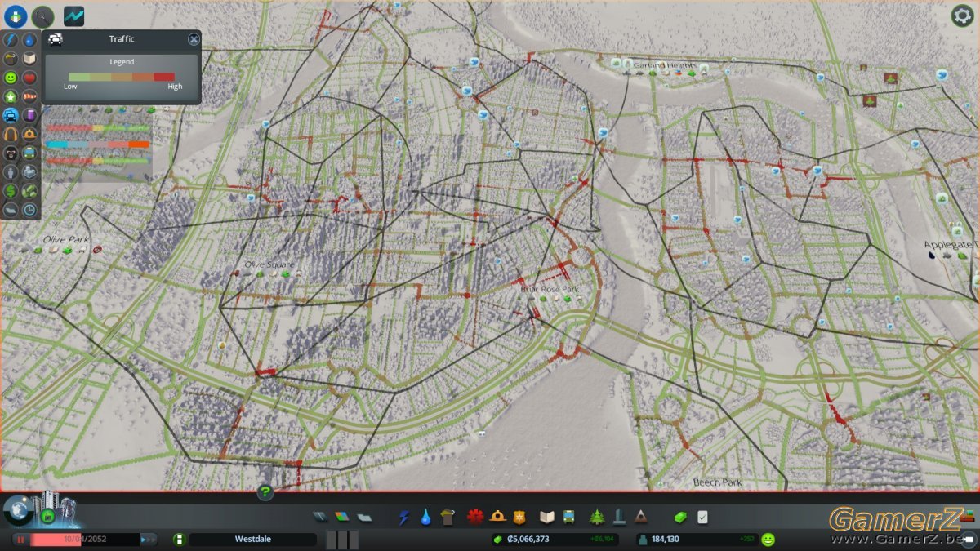Click the green citizen happiness face

point(768,540)
